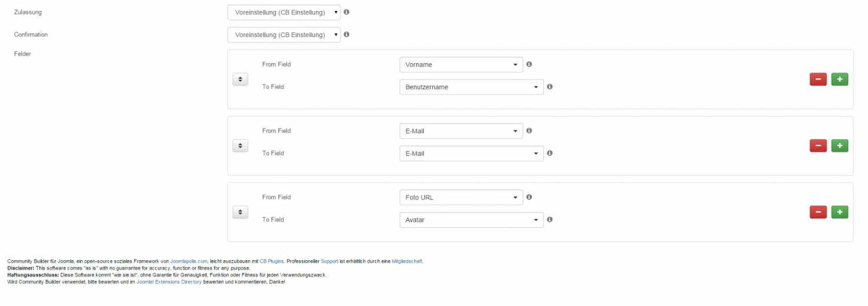Click the info icon beside Confirmation dropdown
The width and height of the screenshot is (868, 306).
click(x=347, y=34)
